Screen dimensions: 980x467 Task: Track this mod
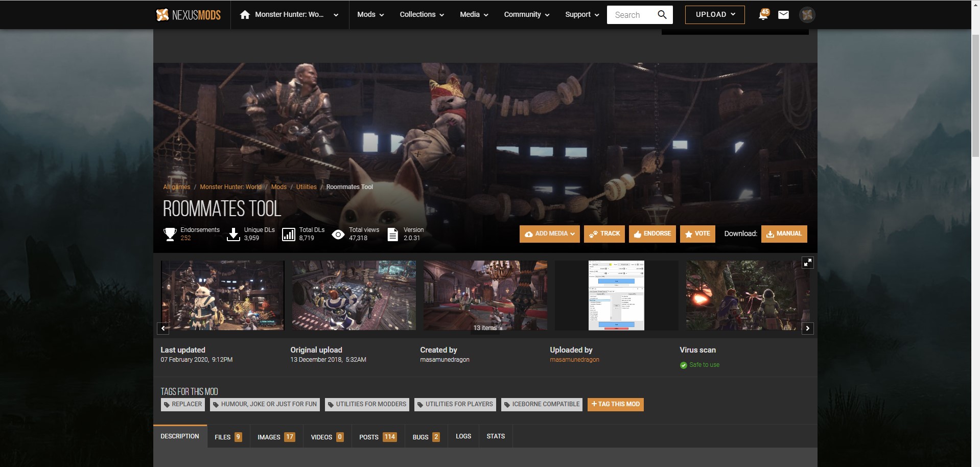point(604,234)
